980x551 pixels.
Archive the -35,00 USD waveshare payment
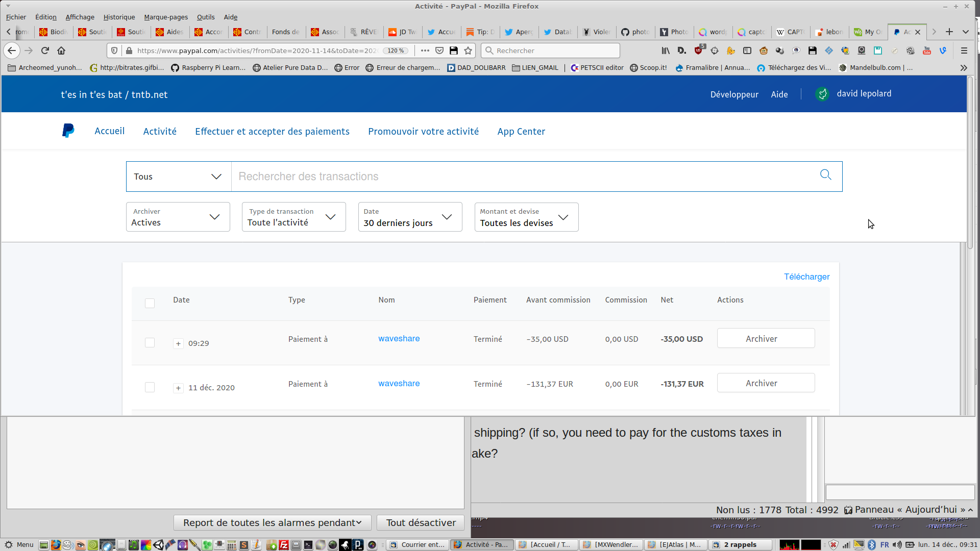coord(765,339)
